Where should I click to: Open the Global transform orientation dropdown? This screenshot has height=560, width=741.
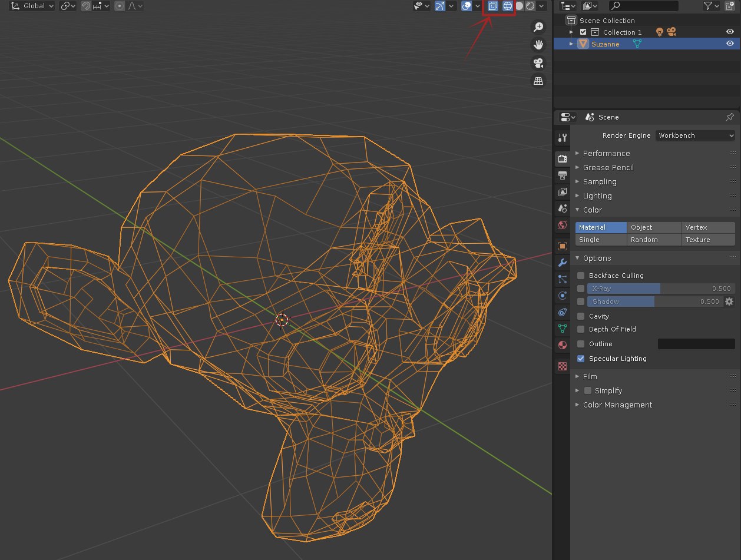tap(33, 6)
